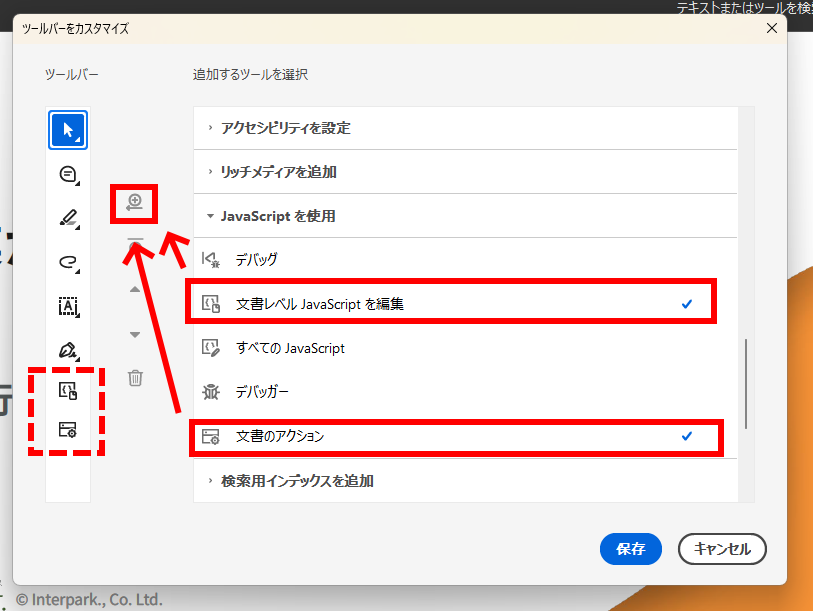Viewport: 813px width, 611px height.
Task: Expand アクセシビリティを設定 section
Action: (x=285, y=128)
